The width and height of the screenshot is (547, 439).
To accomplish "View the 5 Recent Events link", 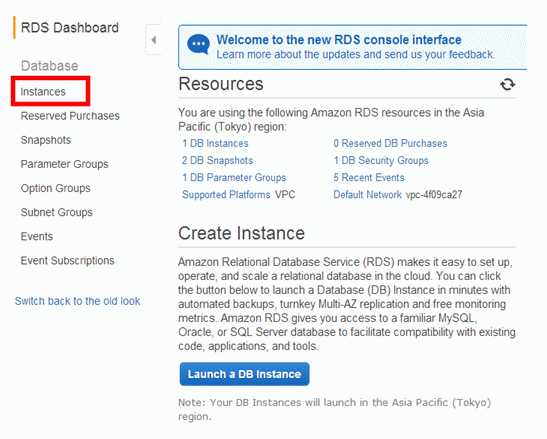I will (369, 178).
